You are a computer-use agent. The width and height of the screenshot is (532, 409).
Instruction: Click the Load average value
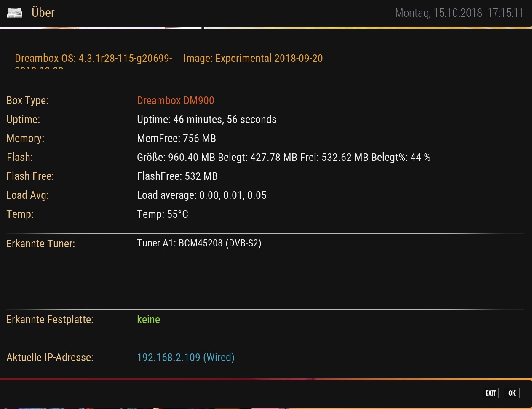click(201, 195)
